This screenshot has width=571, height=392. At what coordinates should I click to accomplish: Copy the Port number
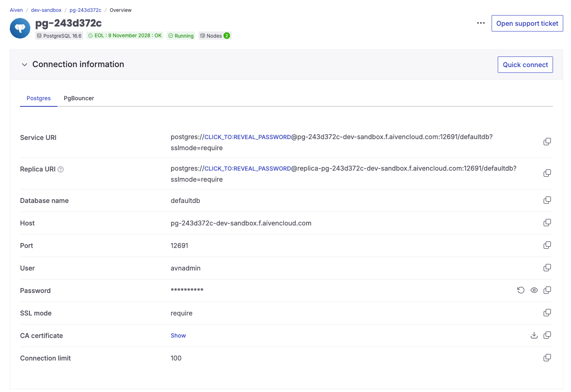tap(547, 245)
